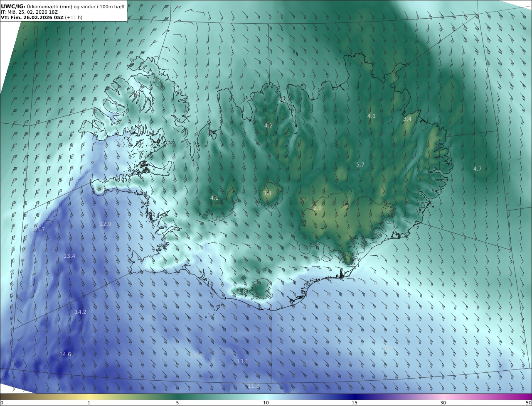532x406 pixels.
Task: Select the 12.9 value label
Action: (106, 224)
